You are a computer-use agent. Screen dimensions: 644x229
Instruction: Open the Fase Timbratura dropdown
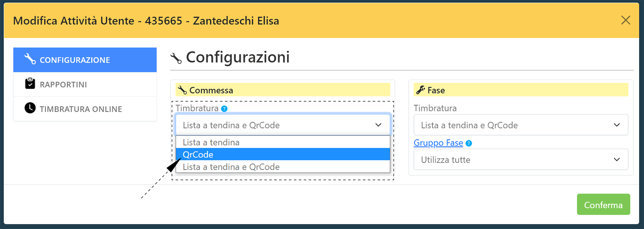pos(521,125)
